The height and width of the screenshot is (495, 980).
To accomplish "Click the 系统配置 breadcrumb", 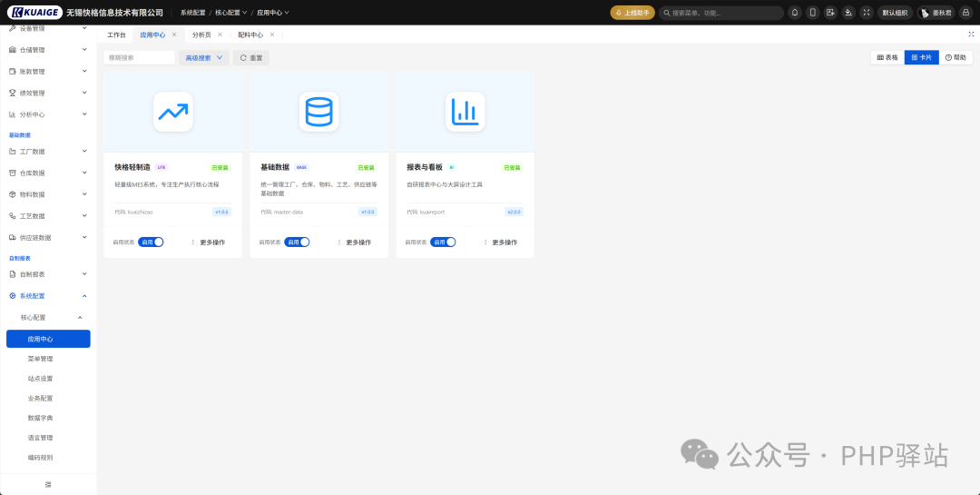I will [193, 13].
